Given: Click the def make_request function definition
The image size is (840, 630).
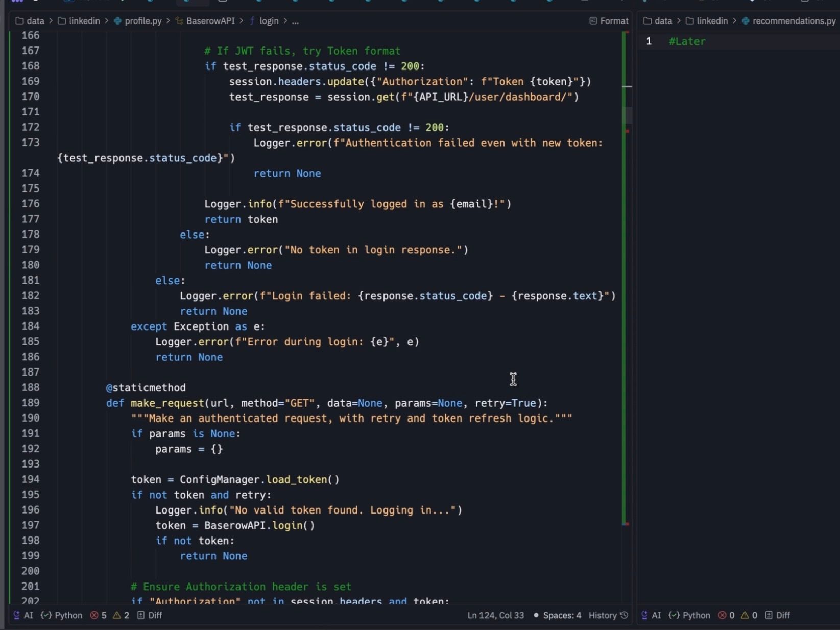Looking at the screenshot, I should tap(327, 403).
